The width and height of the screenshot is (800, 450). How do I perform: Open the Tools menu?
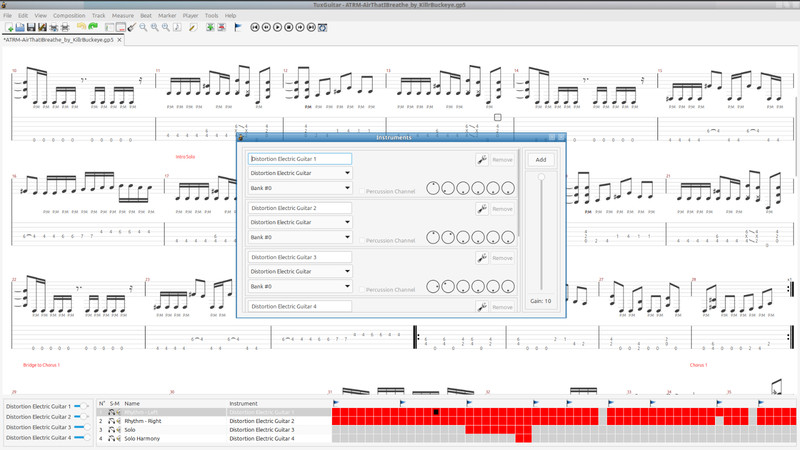211,16
